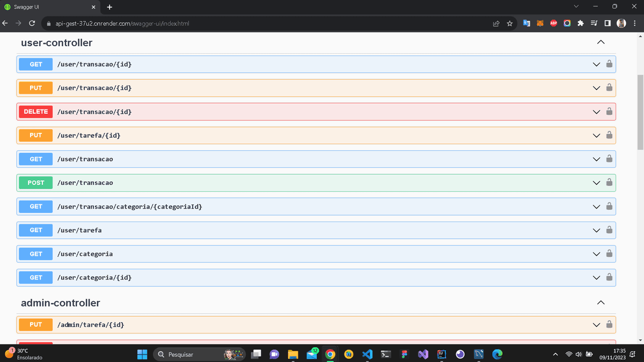
Task: Collapse the user-controller section
Action: (601, 42)
